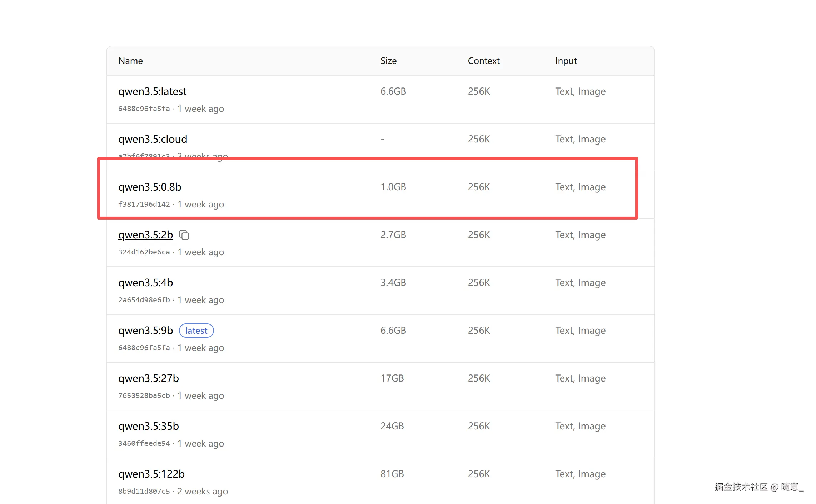
Task: Click the Context column header
Action: [x=483, y=61]
